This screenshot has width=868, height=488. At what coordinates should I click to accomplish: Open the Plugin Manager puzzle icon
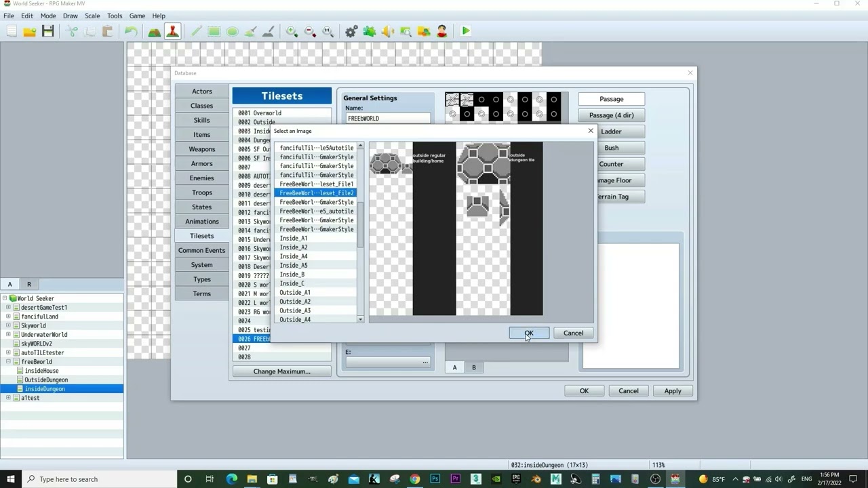[x=370, y=31]
